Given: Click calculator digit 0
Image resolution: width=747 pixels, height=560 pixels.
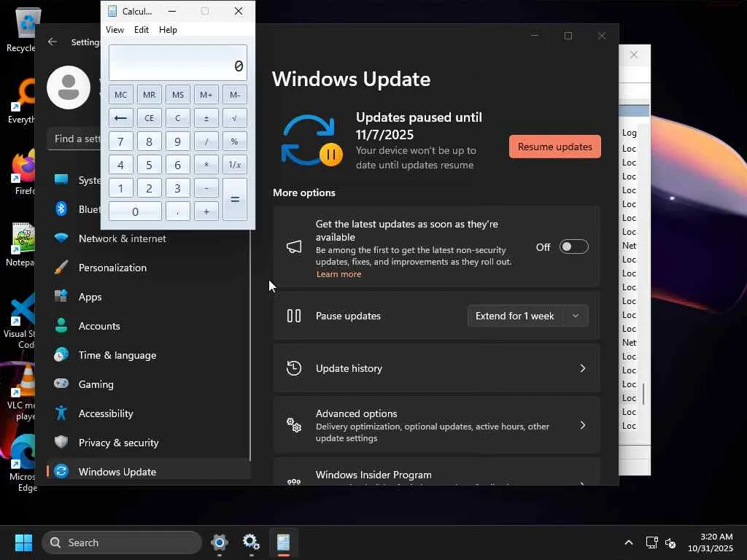Looking at the screenshot, I should (x=135, y=211).
